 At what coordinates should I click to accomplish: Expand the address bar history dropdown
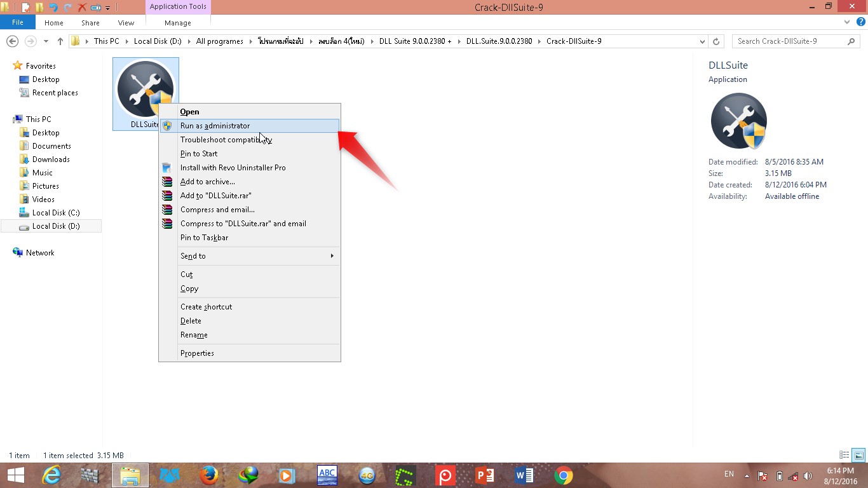pos(702,41)
